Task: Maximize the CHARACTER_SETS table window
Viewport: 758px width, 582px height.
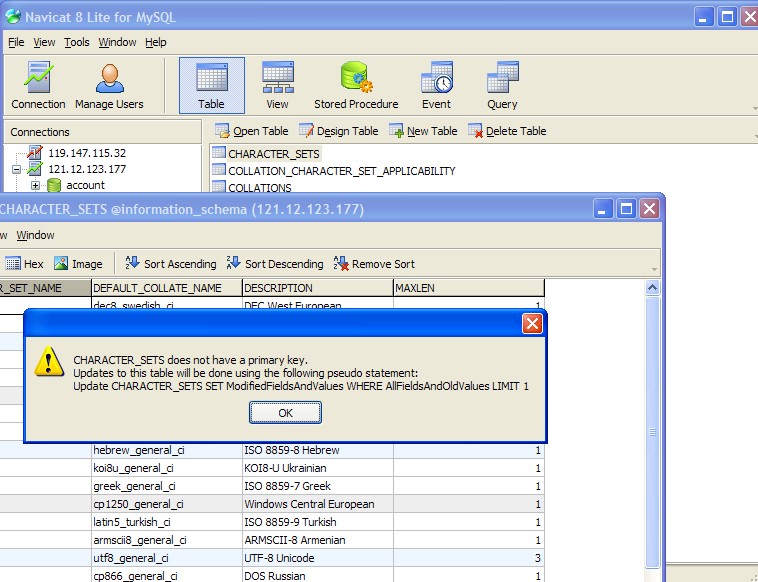Action: pyautogui.click(x=626, y=209)
